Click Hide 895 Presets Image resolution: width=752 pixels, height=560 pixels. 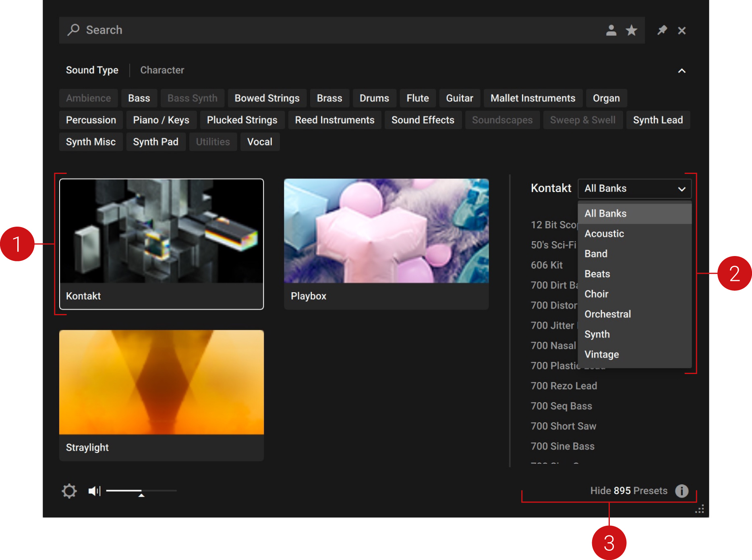(x=628, y=491)
